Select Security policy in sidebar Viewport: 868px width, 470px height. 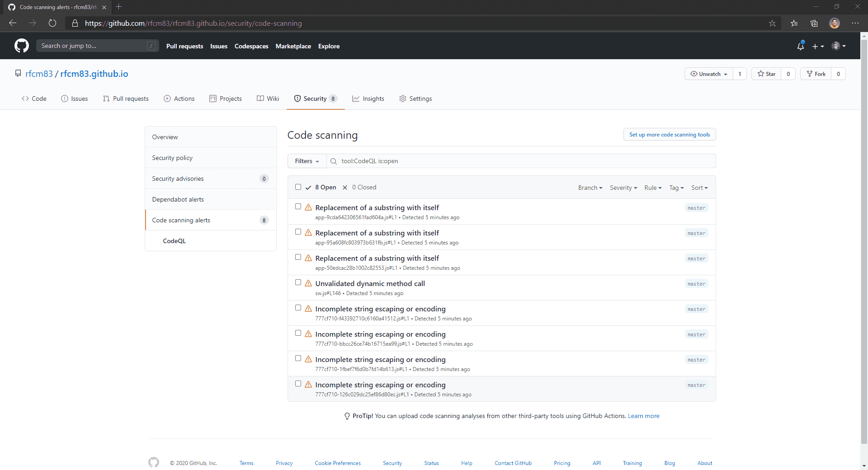pyautogui.click(x=211, y=158)
